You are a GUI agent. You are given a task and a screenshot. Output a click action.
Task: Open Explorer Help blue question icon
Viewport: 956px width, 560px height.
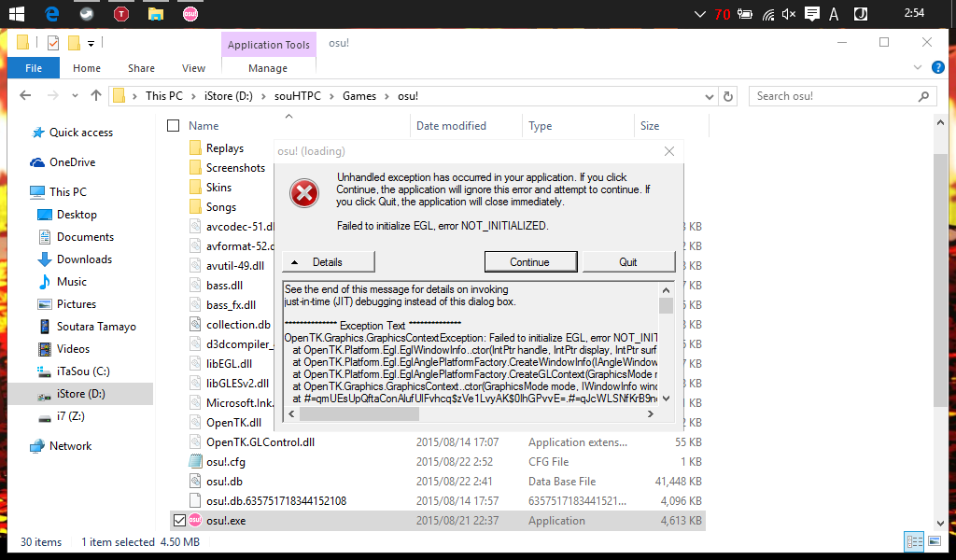pos(938,67)
